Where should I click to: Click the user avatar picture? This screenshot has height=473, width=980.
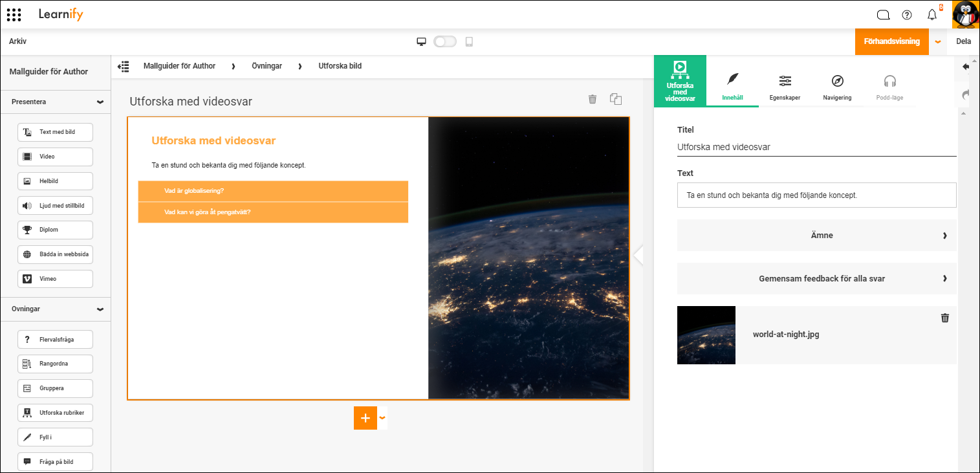click(x=965, y=14)
